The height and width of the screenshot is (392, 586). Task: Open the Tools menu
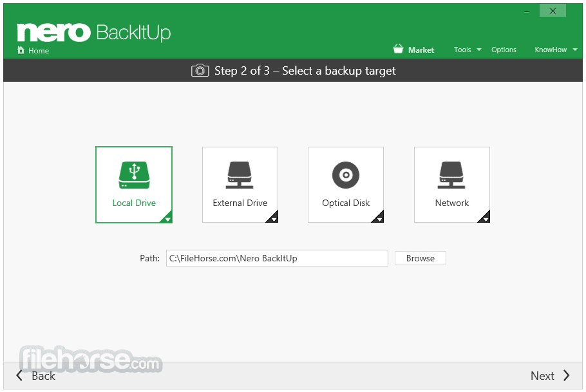tap(462, 50)
